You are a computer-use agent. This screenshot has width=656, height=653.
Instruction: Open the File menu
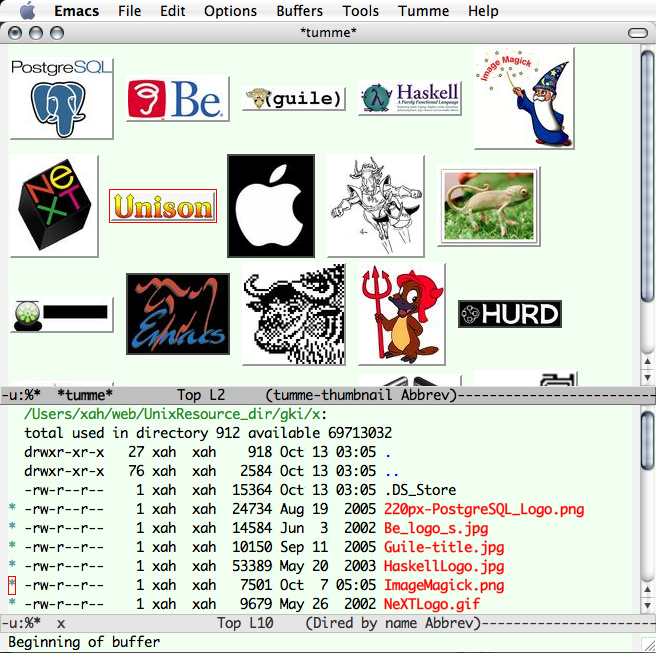coord(129,11)
